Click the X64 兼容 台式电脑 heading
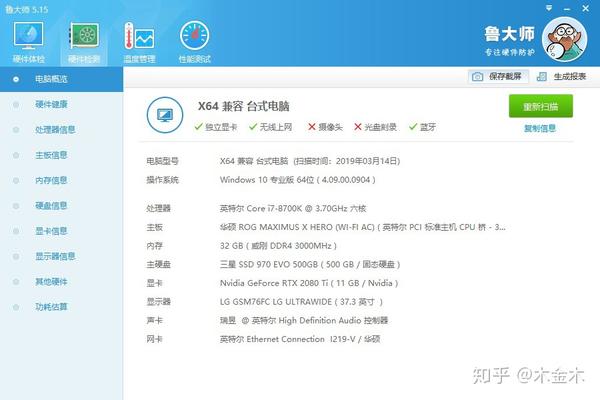Image resolution: width=600 pixels, height=400 pixels. (x=243, y=106)
